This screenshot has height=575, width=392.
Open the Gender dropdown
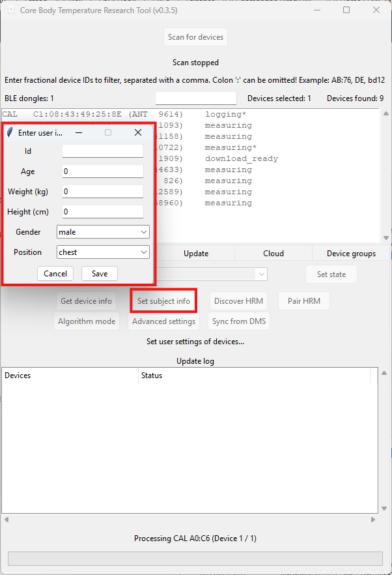(103, 232)
